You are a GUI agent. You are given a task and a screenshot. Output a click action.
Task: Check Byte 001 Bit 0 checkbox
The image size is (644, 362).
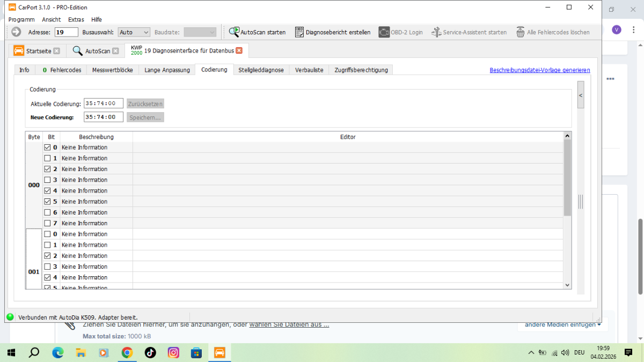(47, 234)
